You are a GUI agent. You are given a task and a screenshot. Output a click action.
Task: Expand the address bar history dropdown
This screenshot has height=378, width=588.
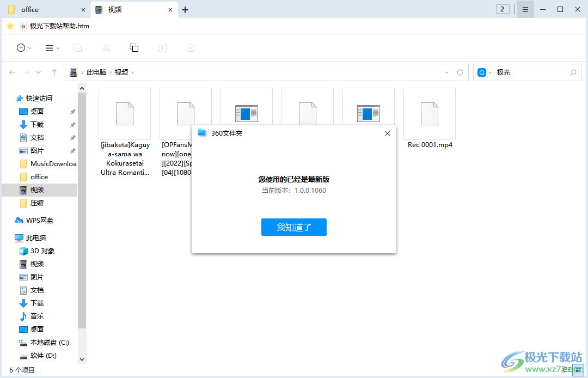446,72
